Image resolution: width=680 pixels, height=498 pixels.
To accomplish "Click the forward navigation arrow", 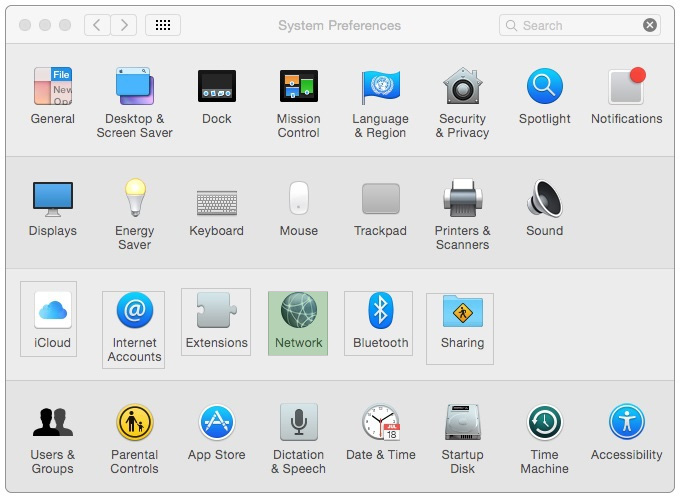I will tap(124, 25).
